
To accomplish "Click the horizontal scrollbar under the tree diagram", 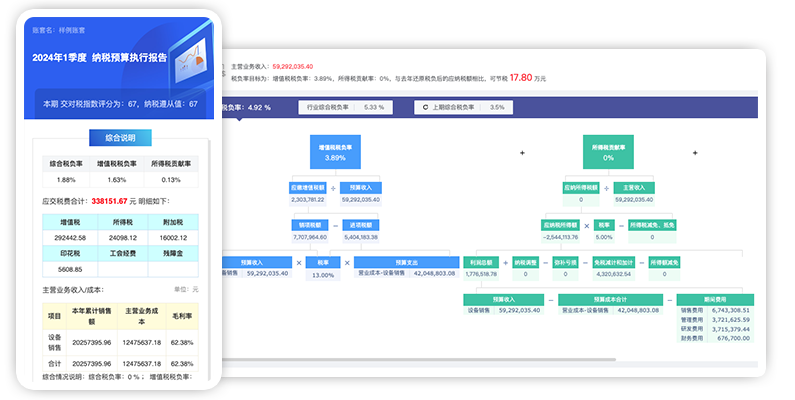I will (419, 359).
